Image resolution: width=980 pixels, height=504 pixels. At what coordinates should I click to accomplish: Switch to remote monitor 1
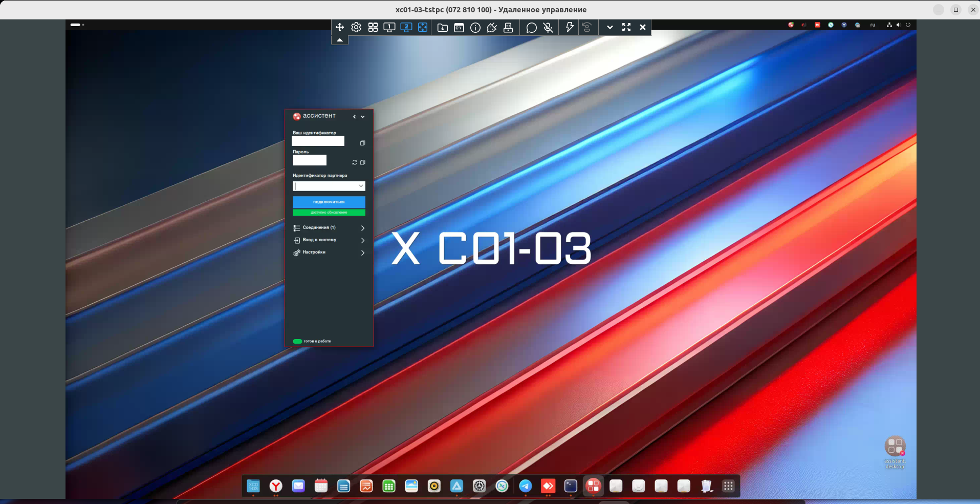point(389,28)
